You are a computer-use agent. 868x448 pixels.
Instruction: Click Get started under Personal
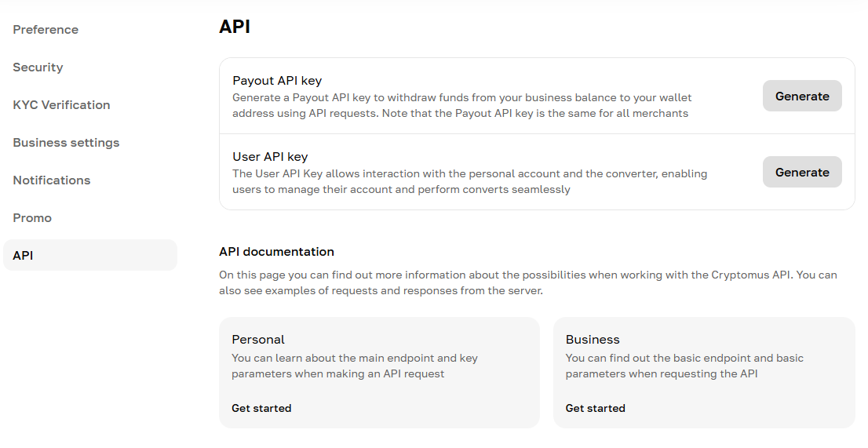(x=261, y=408)
